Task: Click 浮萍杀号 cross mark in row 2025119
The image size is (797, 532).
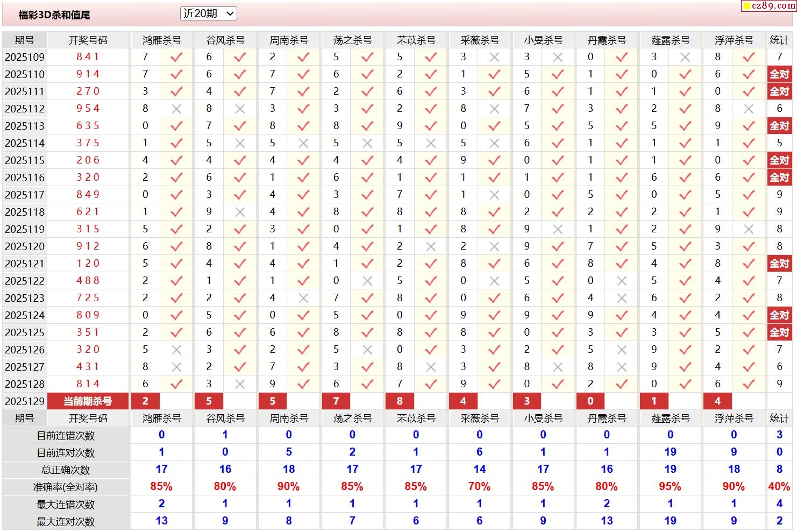Action: [749, 229]
